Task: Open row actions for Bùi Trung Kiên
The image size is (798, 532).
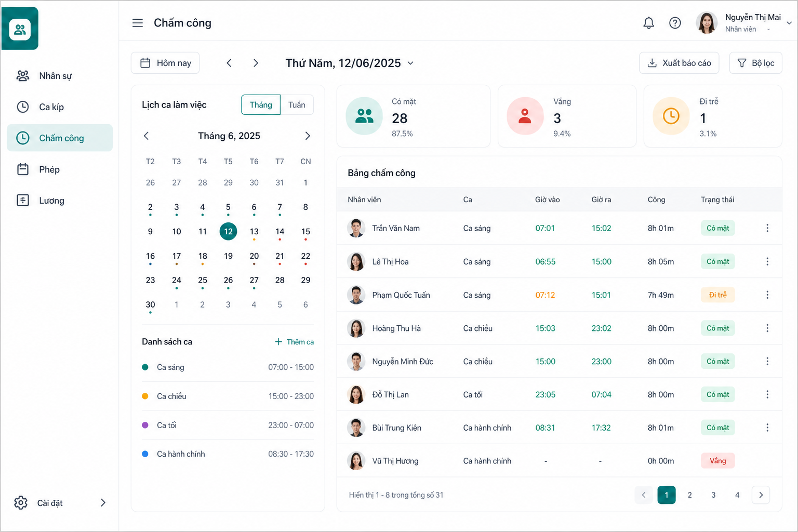Action: 767,428
